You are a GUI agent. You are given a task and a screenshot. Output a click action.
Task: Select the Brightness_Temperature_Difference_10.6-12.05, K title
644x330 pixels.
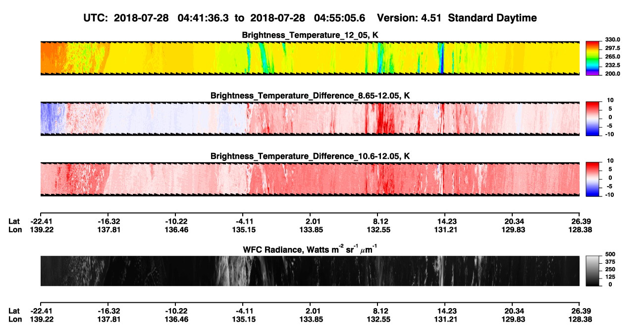coord(310,156)
